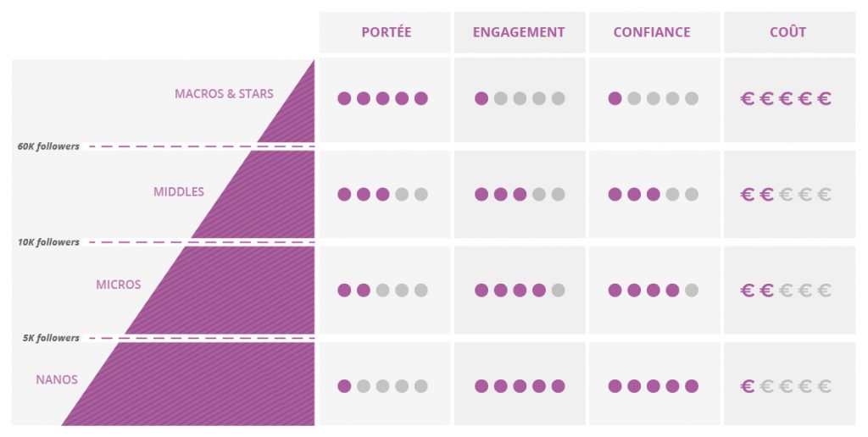This screenshot has height=437, width=868.
Task: Click the fifth Portée dot for Macros & Stars
Action: click(x=421, y=98)
